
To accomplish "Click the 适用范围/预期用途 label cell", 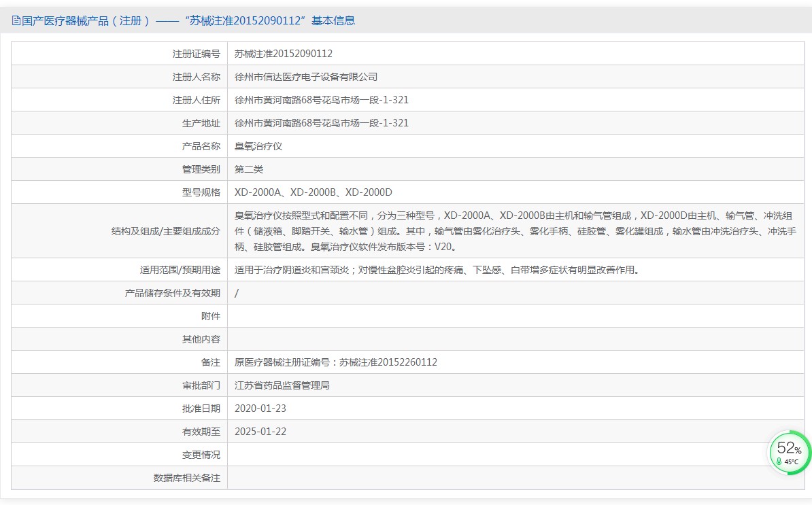I will (120, 270).
